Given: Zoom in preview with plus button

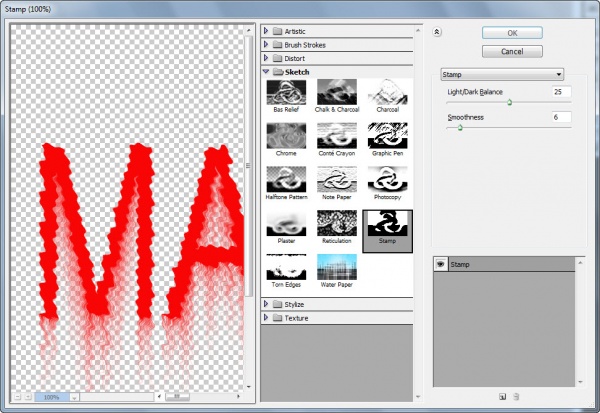Looking at the screenshot, I should pos(28,397).
